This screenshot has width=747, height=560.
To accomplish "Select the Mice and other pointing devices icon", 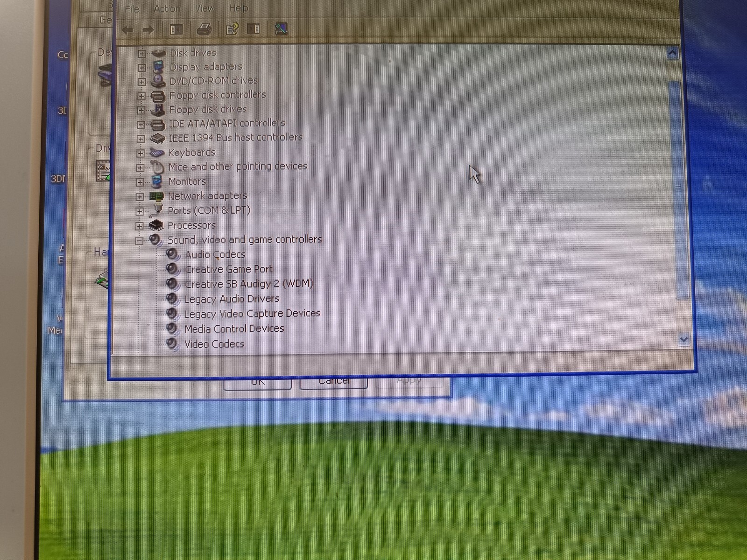I will pyautogui.click(x=157, y=167).
